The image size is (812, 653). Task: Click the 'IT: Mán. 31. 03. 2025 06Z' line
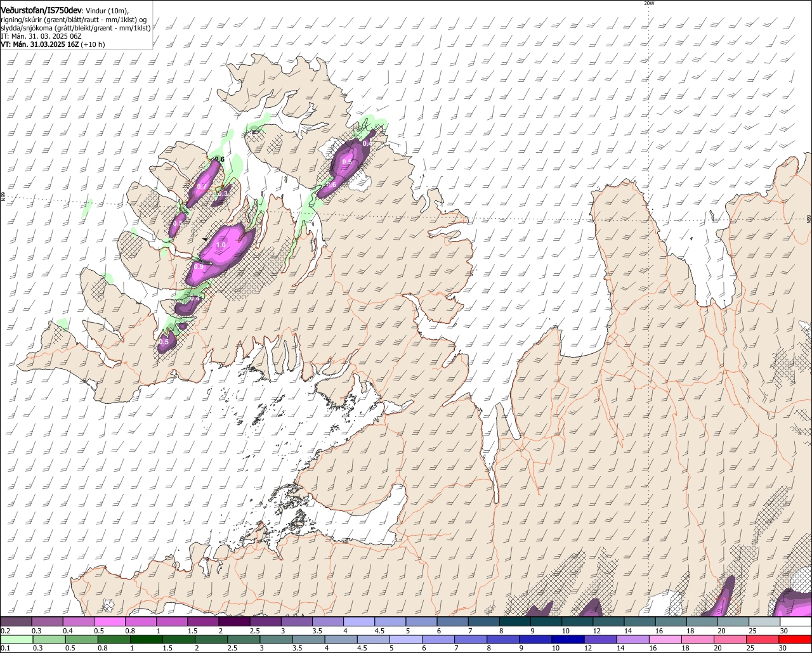(x=41, y=36)
